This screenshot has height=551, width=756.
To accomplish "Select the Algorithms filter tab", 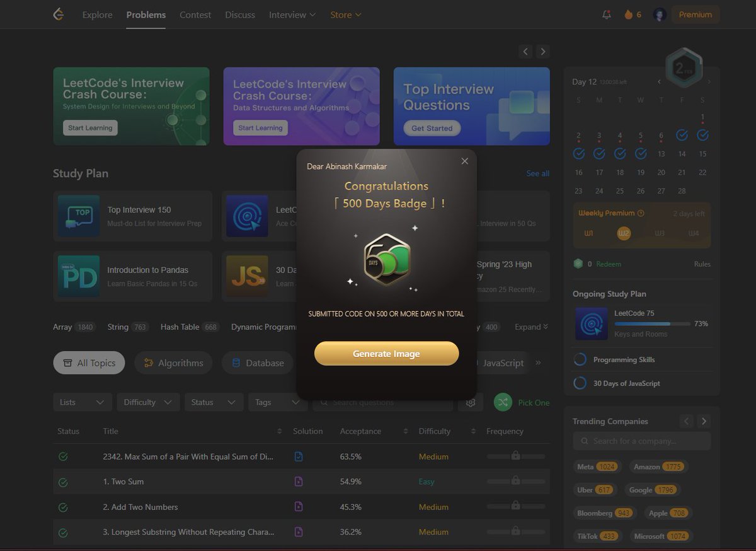I will point(175,362).
